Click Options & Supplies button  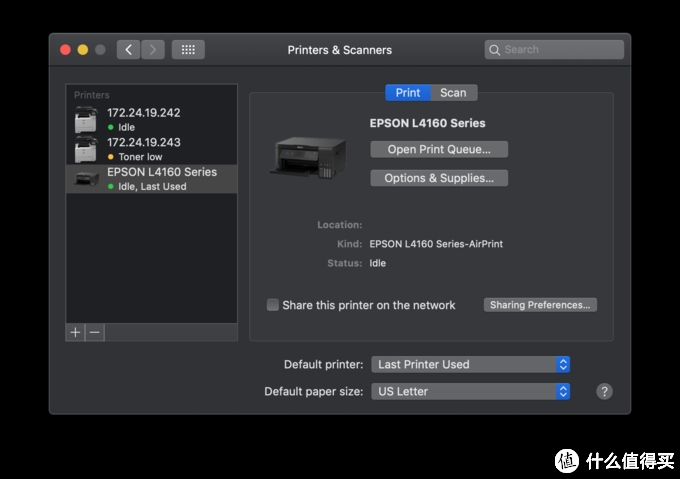click(x=439, y=178)
